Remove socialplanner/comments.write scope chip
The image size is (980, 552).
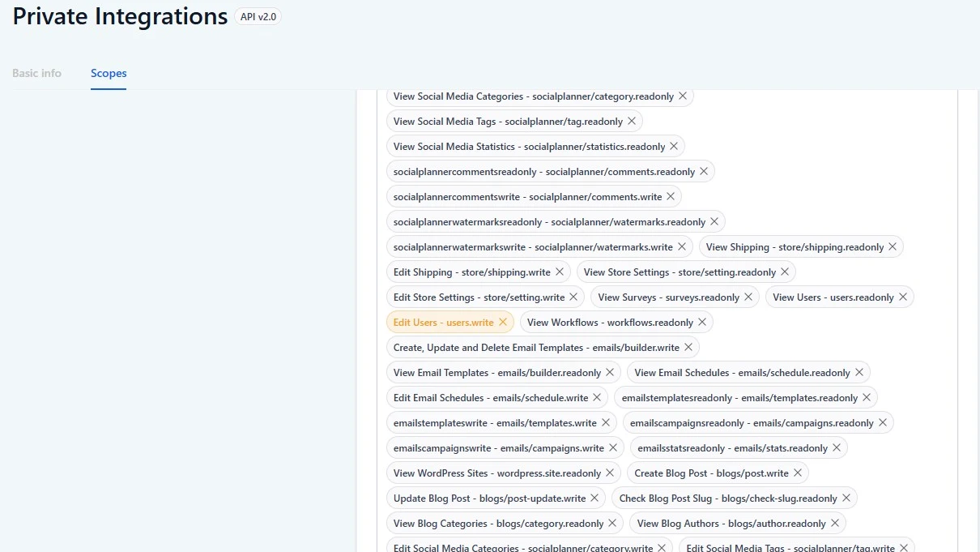(x=671, y=197)
